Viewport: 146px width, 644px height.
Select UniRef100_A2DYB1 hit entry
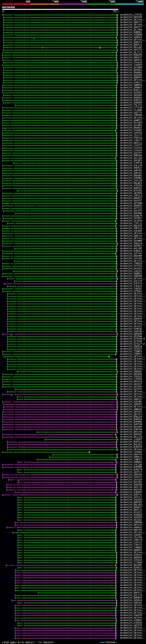(x=131, y=402)
